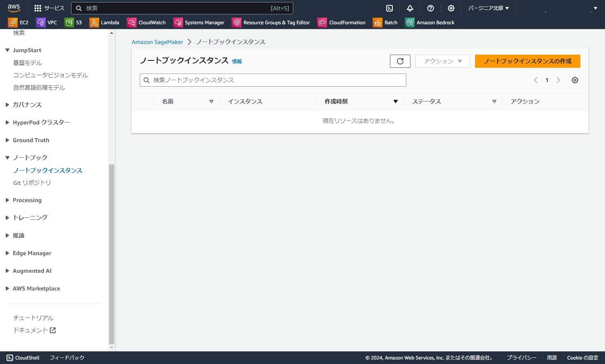Viewport: 605px width, 364px height.
Task: Click ノートブックインスタンスの作成 button
Action: click(x=528, y=61)
